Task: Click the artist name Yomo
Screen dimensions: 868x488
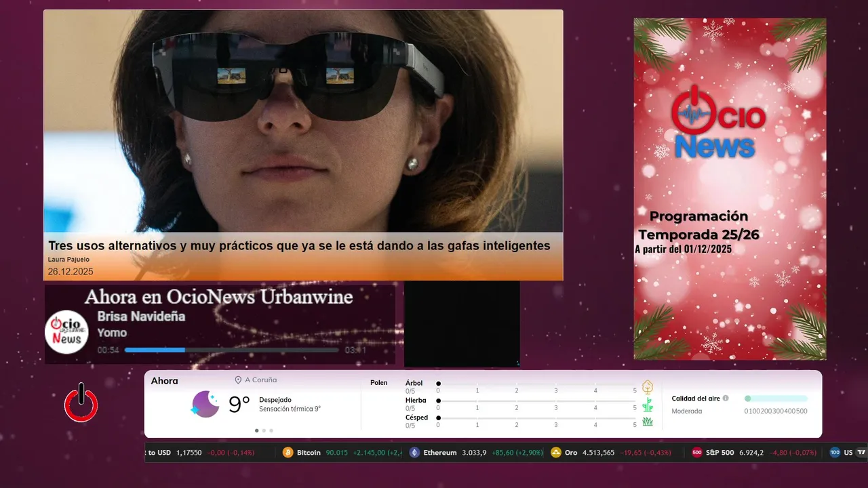Action: [112, 333]
